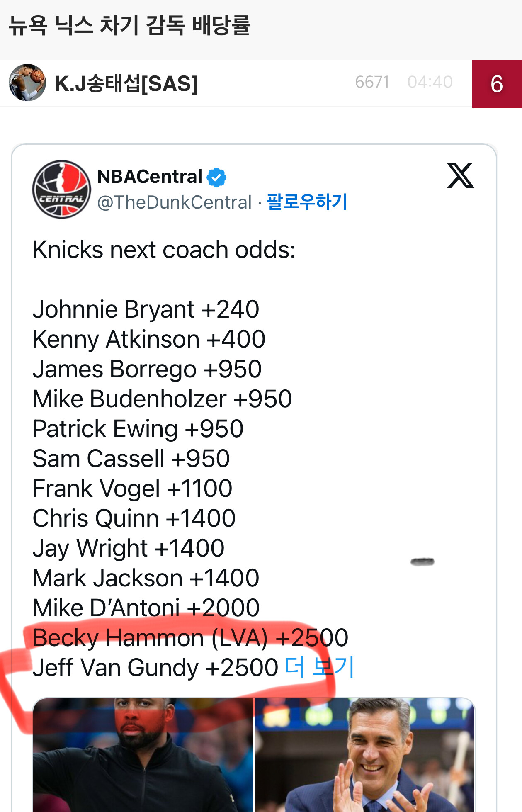Open the left photo of bearded coach
This screenshot has width=522, height=812.
click(143, 755)
